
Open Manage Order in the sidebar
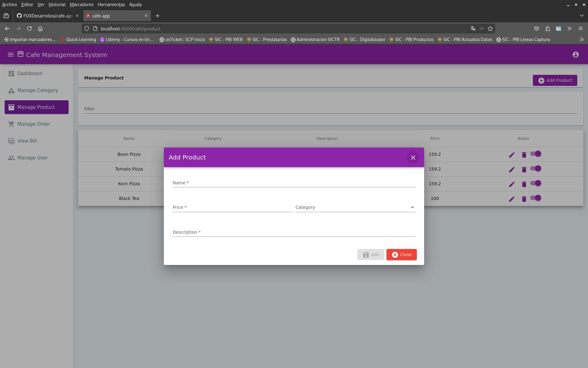coord(36,124)
